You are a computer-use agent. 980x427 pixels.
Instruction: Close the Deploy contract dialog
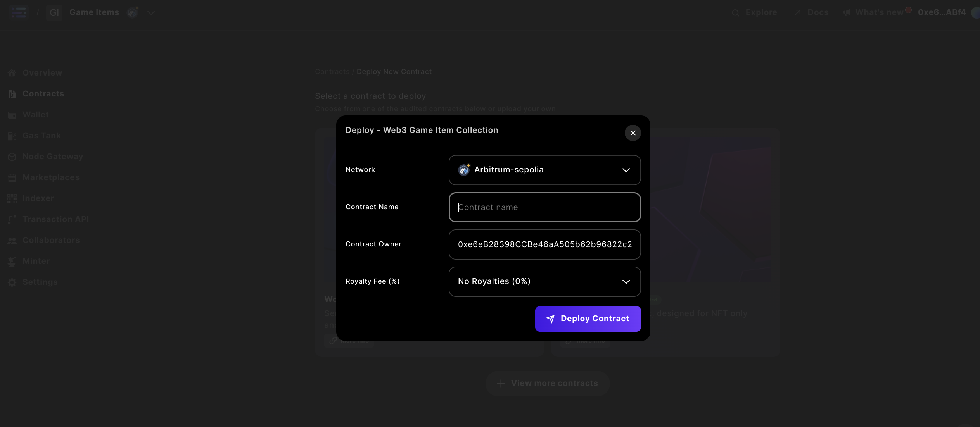(633, 133)
